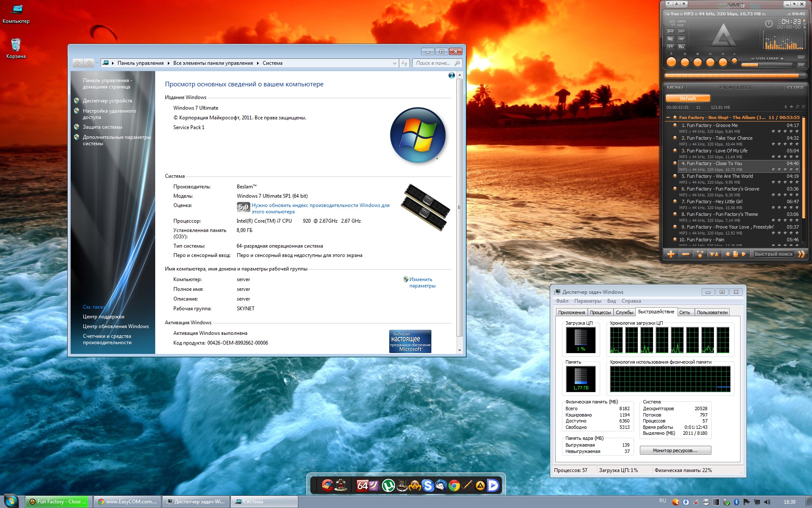The width and height of the screenshot is (812, 508).
Task: Open the playlist misc dots icon
Action: tap(700, 254)
